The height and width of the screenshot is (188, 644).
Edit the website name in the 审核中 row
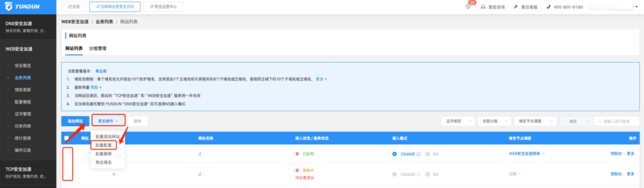click(200, 174)
